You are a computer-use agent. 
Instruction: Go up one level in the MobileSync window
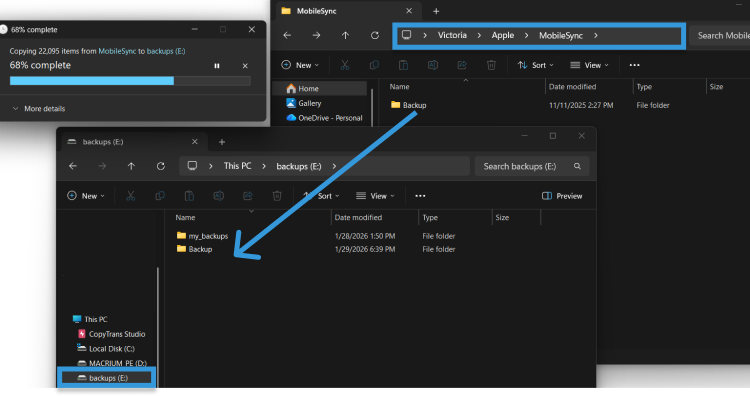click(345, 35)
